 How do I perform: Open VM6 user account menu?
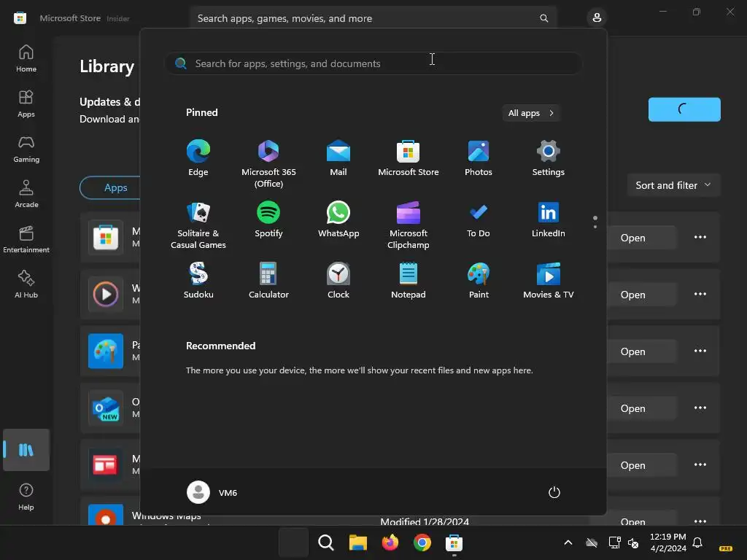(212, 492)
